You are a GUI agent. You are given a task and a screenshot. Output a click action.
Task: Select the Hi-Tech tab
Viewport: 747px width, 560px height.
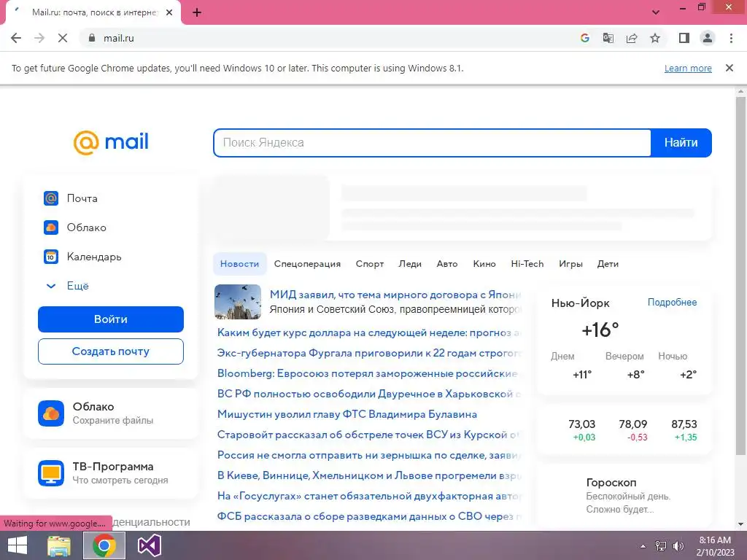[x=527, y=264]
